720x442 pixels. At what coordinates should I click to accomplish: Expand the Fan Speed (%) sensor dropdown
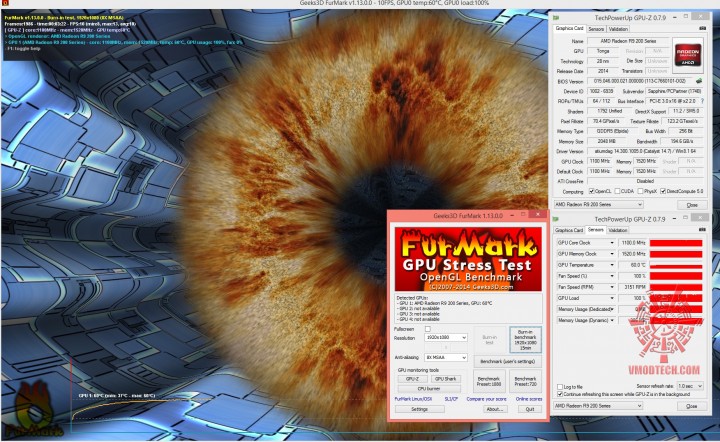[x=612, y=276]
